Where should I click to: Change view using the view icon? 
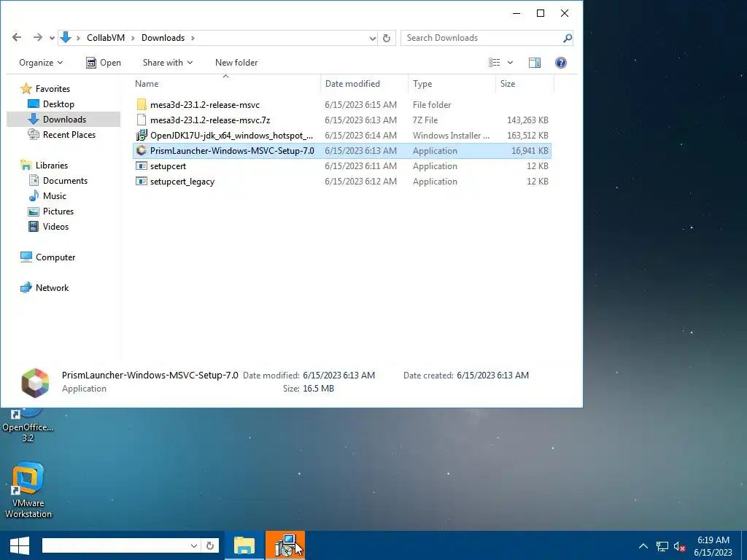[495, 63]
